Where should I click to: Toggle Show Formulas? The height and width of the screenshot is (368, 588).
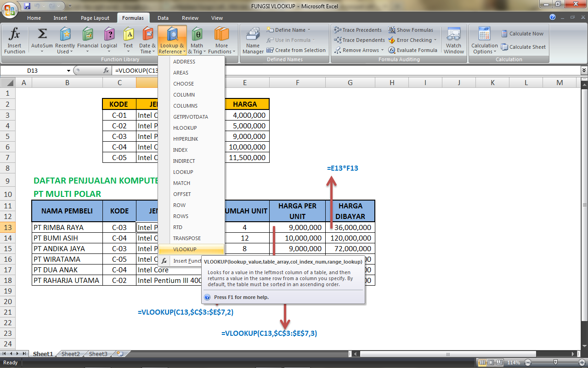(411, 30)
